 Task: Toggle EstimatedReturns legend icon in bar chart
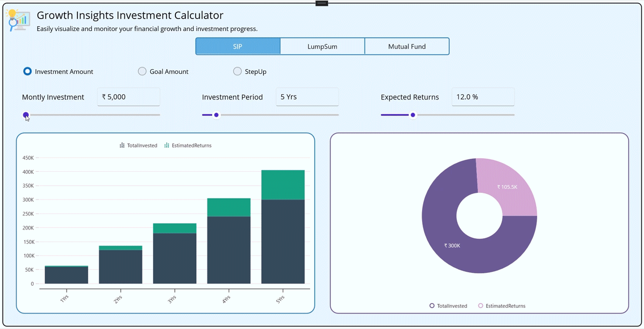(x=167, y=145)
